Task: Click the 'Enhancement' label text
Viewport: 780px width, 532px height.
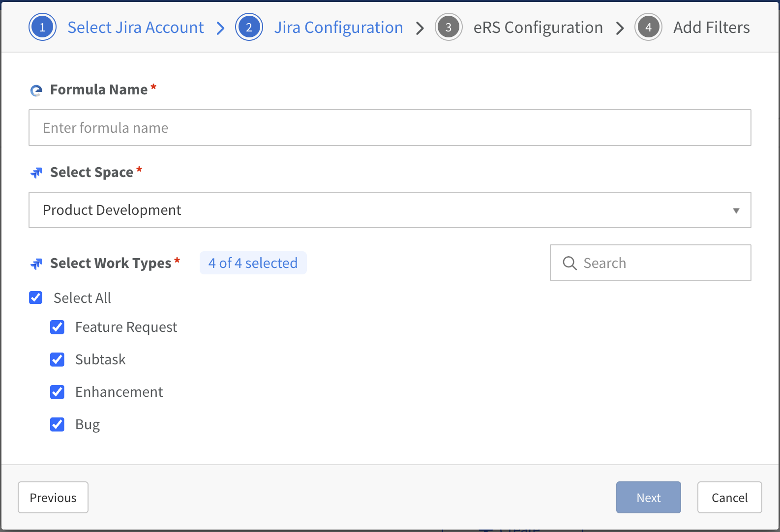Action: (x=119, y=392)
